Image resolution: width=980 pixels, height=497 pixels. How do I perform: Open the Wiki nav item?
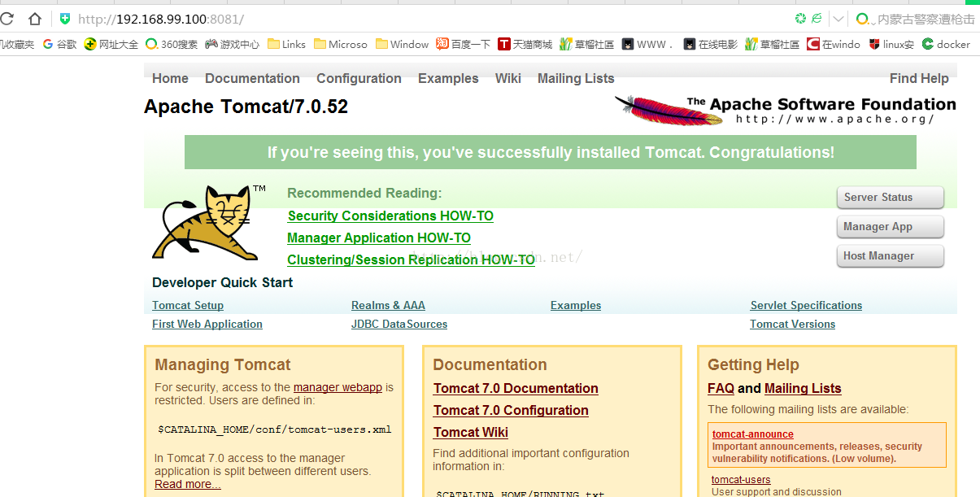pos(508,78)
